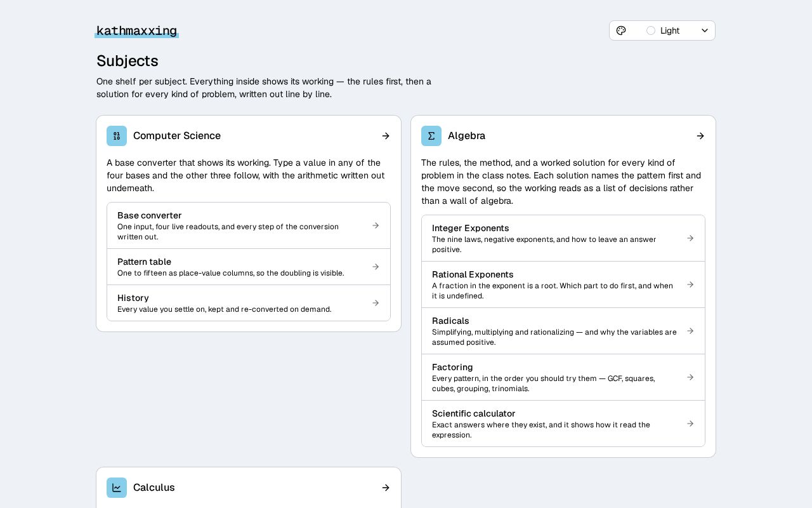Image resolution: width=812 pixels, height=508 pixels.
Task: Open the Light theme selector
Action: tap(662, 30)
